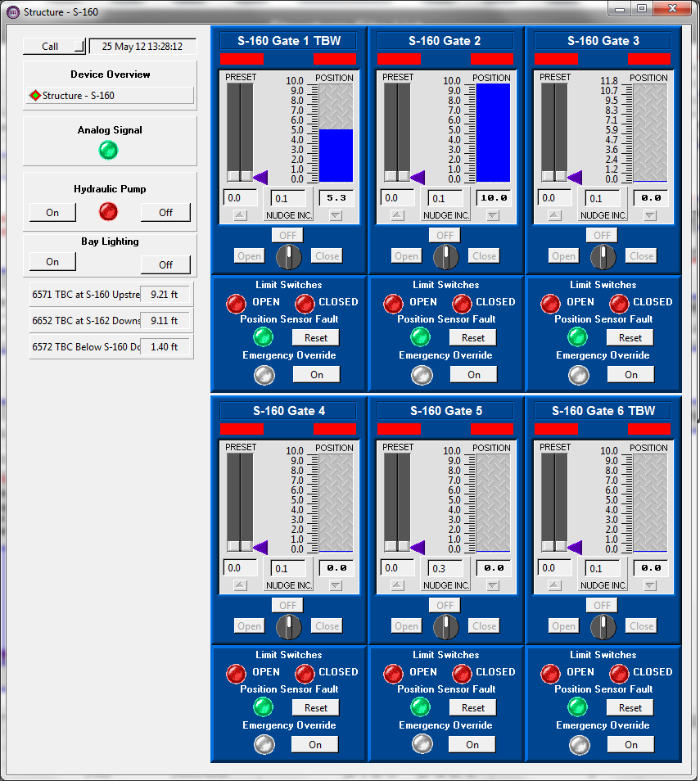Switch Bay Lighting Off
This screenshot has width=700, height=781.
coord(165,265)
